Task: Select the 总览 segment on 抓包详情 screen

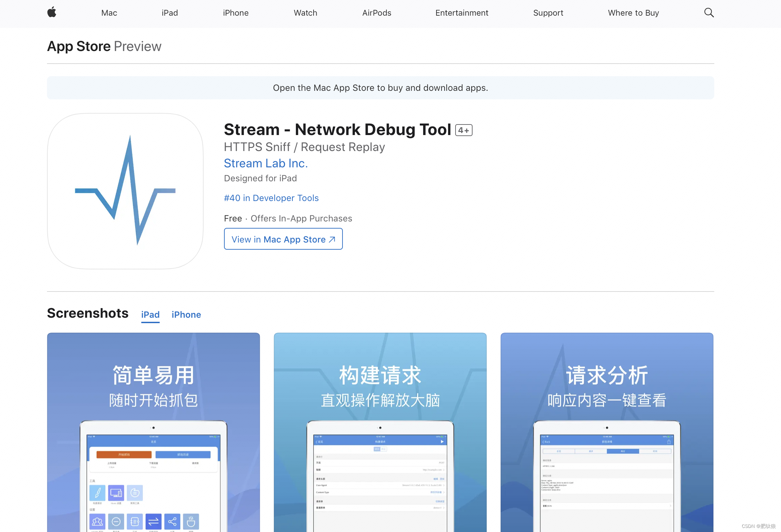Action: (x=559, y=451)
